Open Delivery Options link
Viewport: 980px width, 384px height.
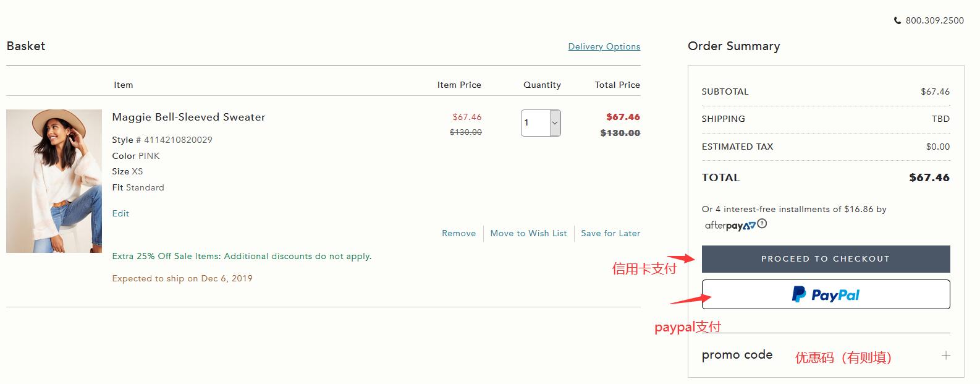[x=604, y=46]
